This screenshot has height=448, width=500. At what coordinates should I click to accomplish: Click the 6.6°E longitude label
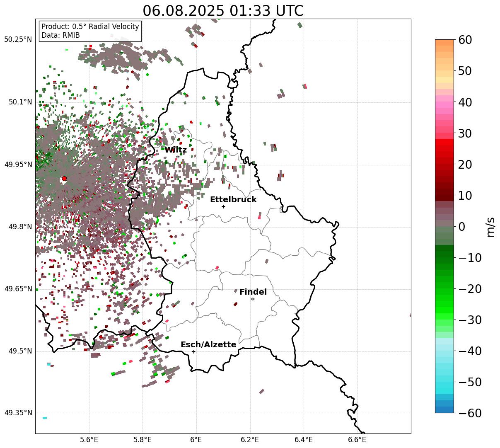click(357, 439)
